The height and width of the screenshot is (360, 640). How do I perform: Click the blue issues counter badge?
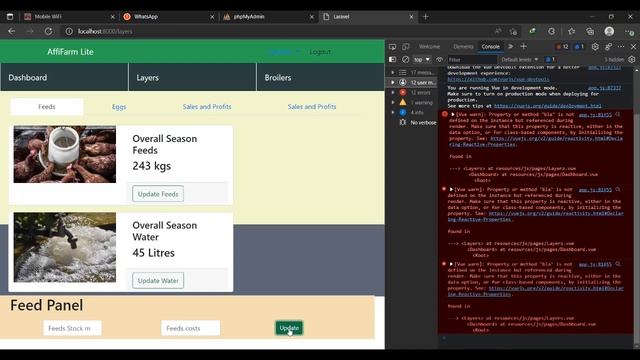click(579, 47)
